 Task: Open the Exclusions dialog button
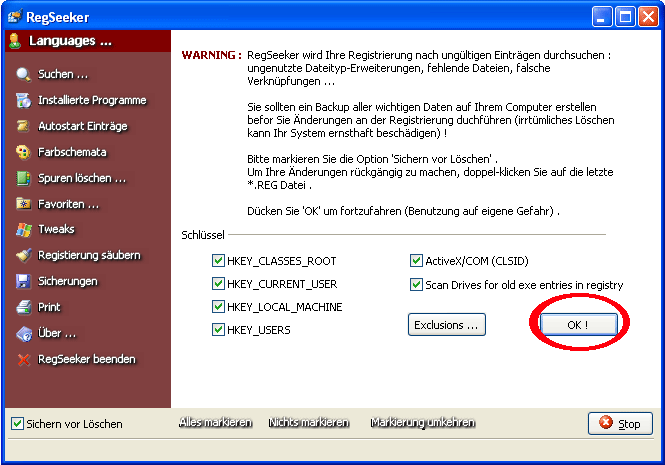[x=447, y=325]
